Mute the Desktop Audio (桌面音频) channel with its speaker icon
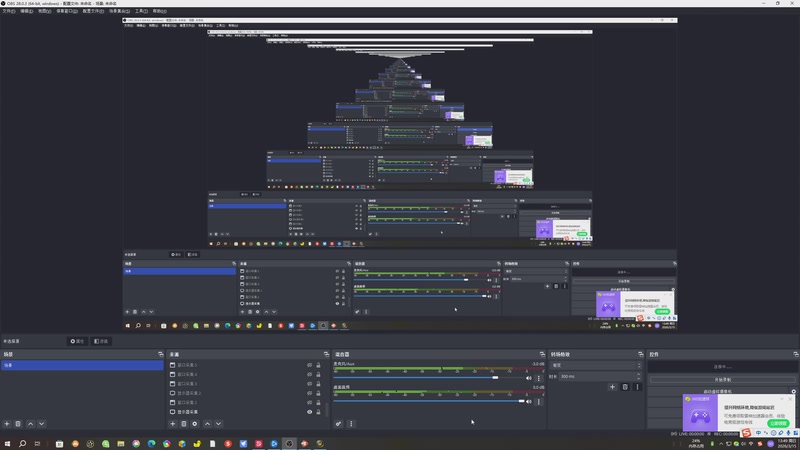 coord(529,402)
